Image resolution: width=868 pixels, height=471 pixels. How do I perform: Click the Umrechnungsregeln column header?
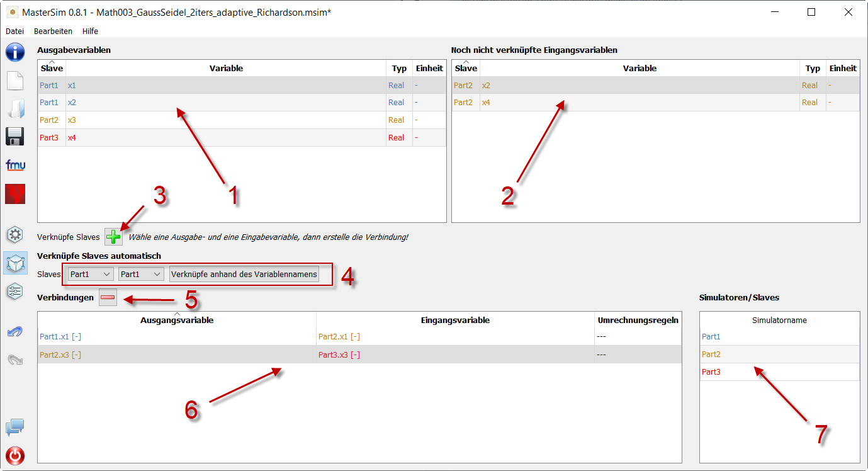pyautogui.click(x=638, y=320)
